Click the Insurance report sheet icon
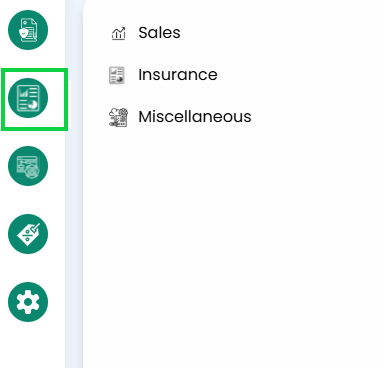The image size is (384, 368). 117,75
